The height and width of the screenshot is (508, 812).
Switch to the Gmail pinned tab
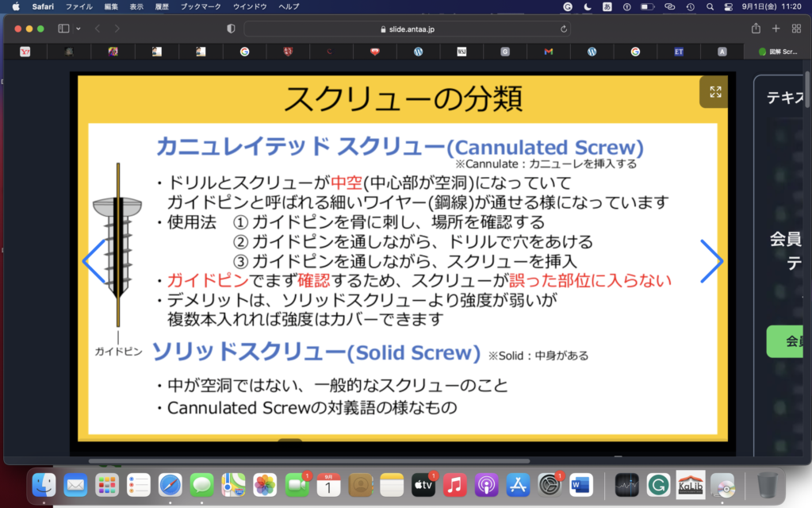(548, 52)
